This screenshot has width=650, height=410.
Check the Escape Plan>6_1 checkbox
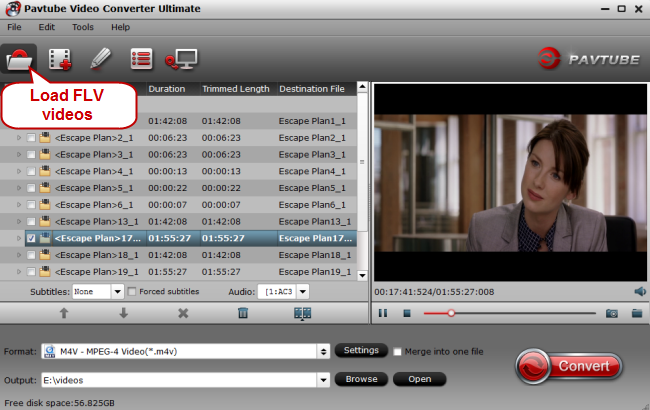(31, 205)
